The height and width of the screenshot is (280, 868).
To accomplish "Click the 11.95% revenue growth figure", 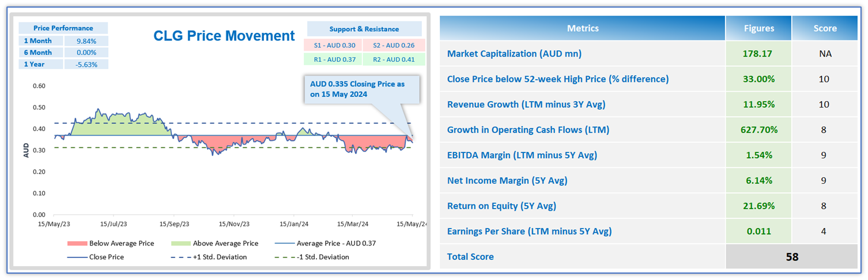I will [x=758, y=104].
